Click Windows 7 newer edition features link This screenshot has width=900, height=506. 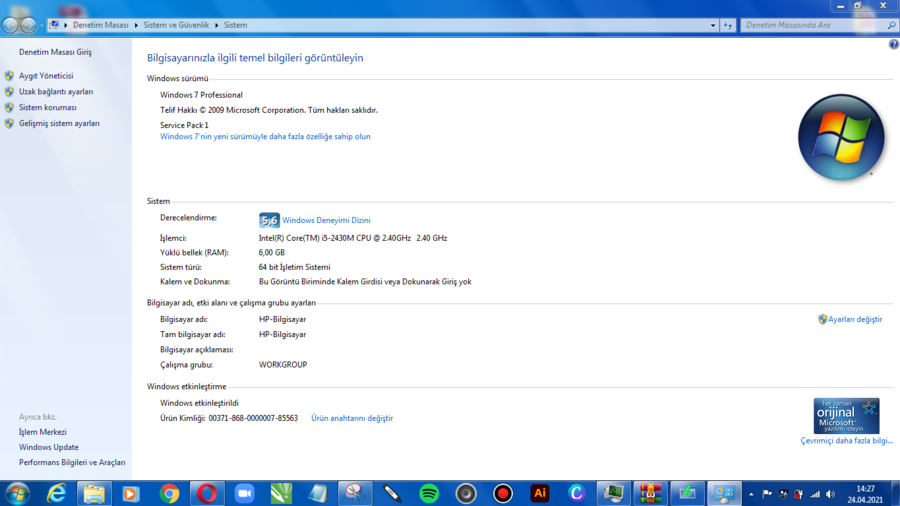point(265,137)
